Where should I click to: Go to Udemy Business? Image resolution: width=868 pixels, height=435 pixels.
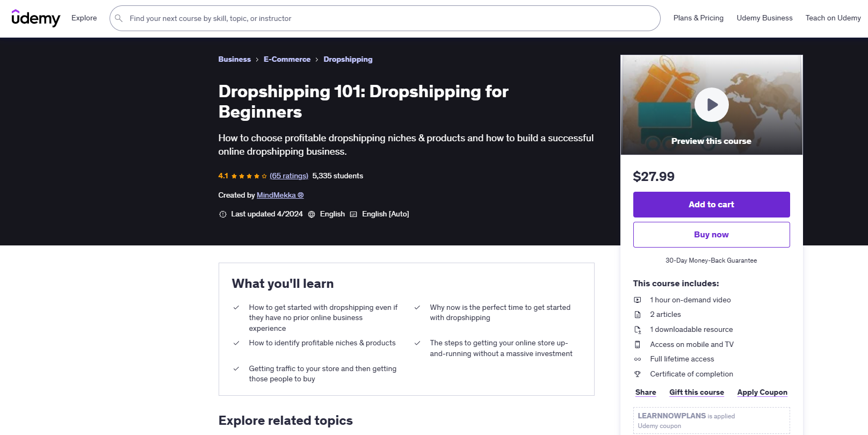(764, 18)
